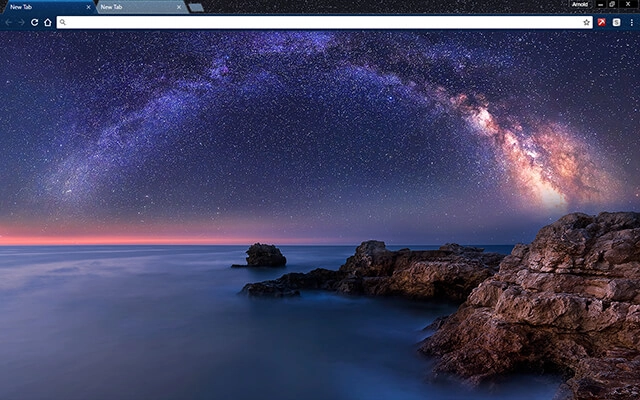Minimize the browser window
This screenshot has width=640, height=400.
tap(600, 4)
